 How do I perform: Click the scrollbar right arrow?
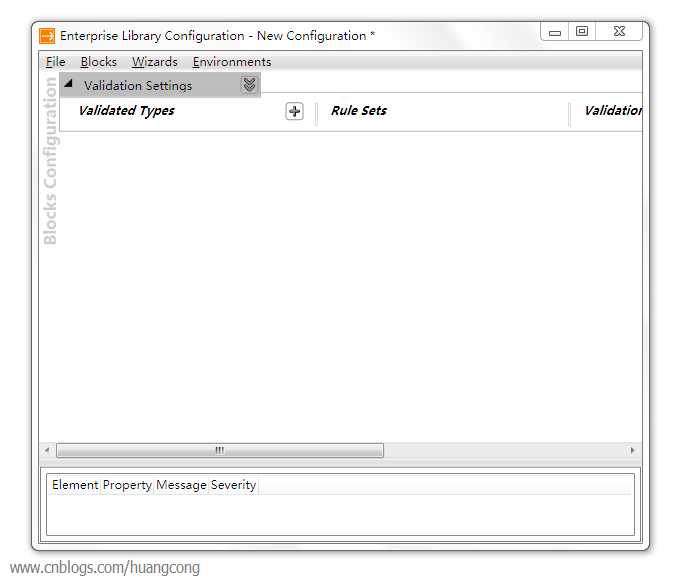tap(632, 450)
